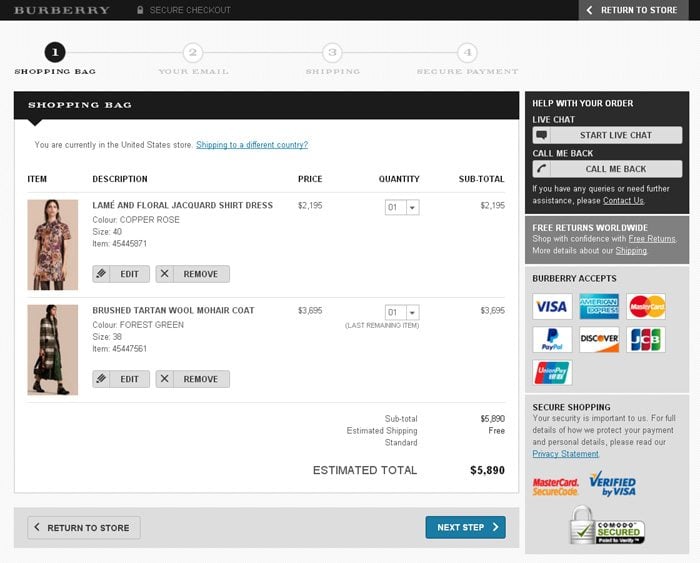Open the Privacy Statement link
The image size is (700, 563).
565,454
